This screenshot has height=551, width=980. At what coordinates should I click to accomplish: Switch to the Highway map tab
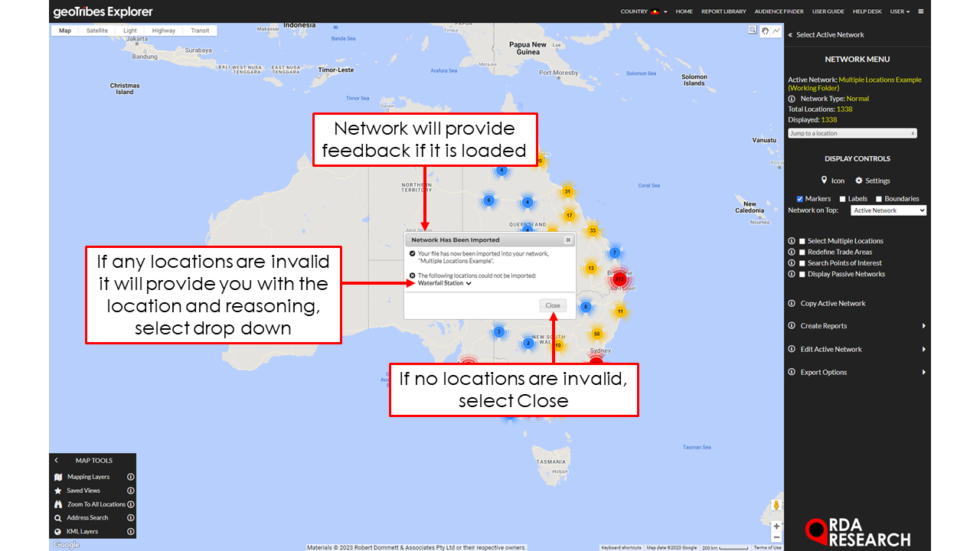point(164,31)
